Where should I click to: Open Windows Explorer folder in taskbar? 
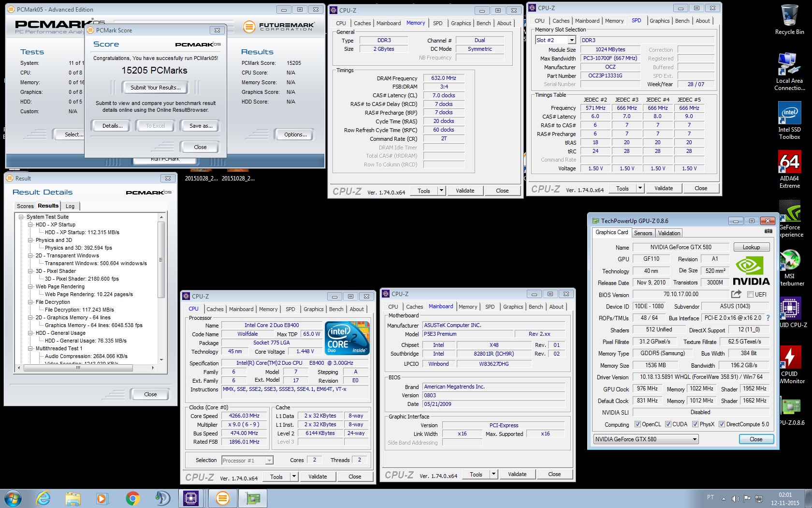[73, 498]
